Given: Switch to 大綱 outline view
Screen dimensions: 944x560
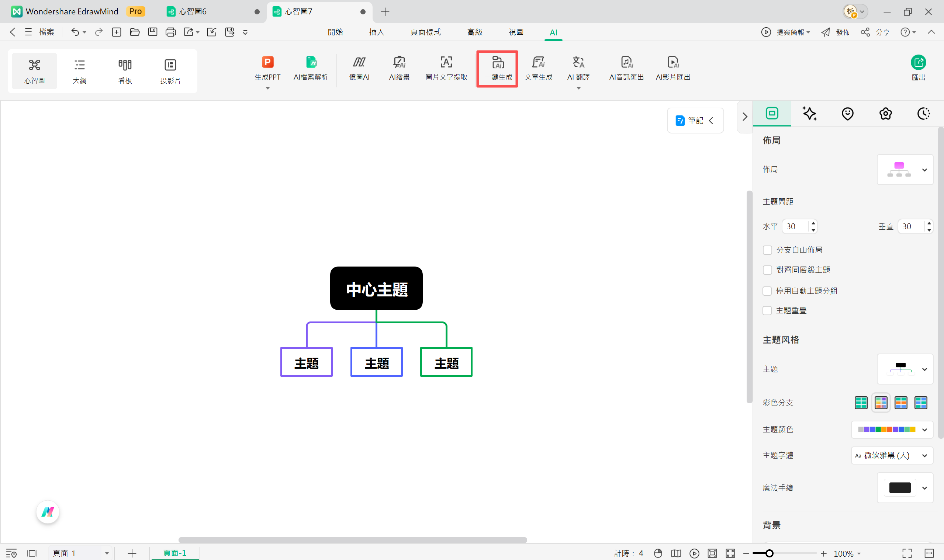Looking at the screenshot, I should (80, 71).
